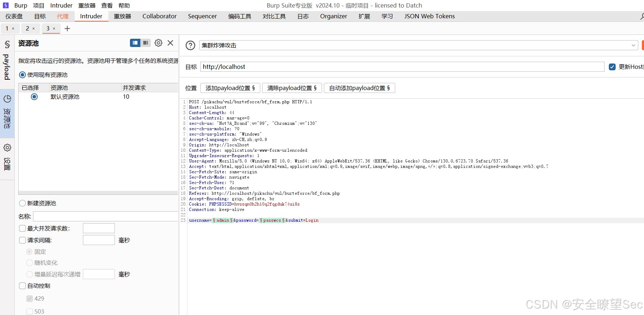Viewport: 644px width, 315px height.
Task: Enable the request interval checkbox
Action: pyautogui.click(x=22, y=240)
